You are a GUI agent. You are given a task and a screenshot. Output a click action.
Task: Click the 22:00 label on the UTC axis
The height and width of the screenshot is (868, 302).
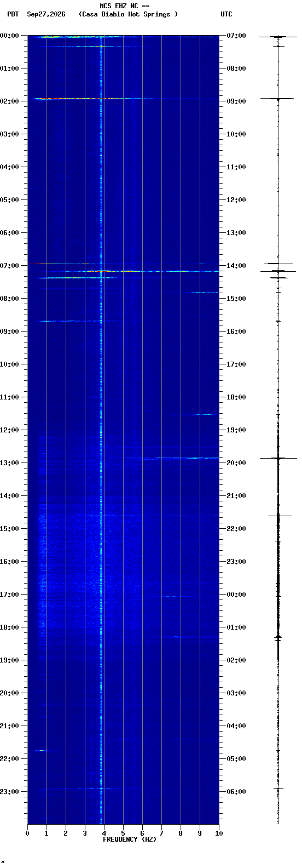tap(236, 529)
